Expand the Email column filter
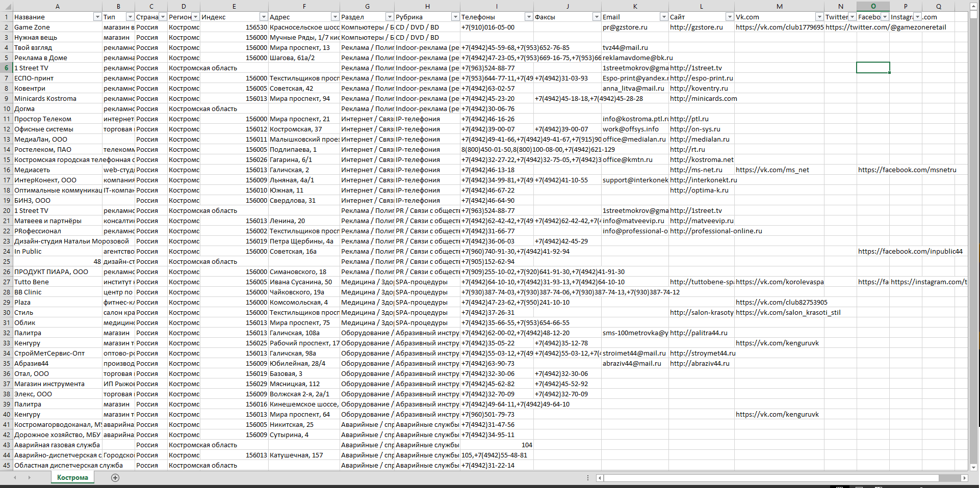 point(663,17)
